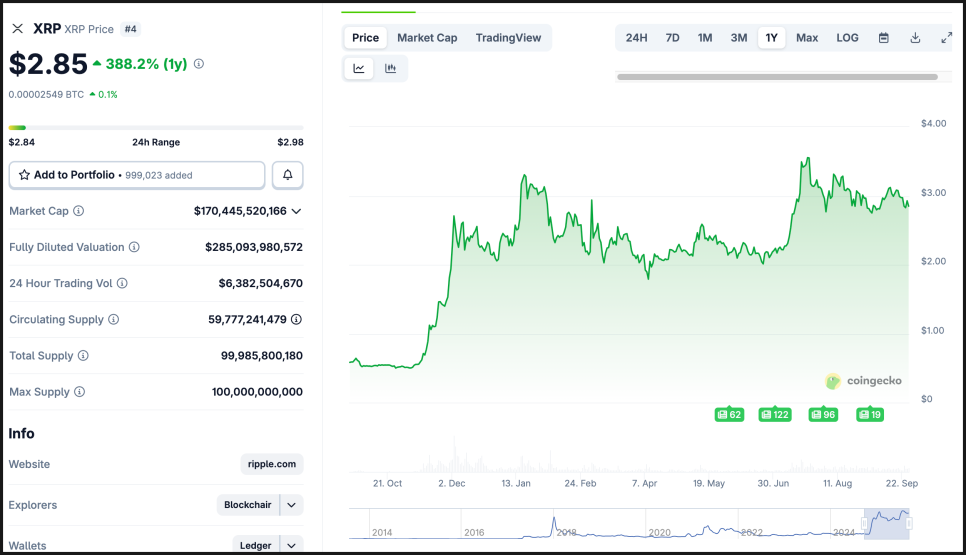Open the news marker labeled 62
This screenshot has width=966, height=555.
point(729,415)
